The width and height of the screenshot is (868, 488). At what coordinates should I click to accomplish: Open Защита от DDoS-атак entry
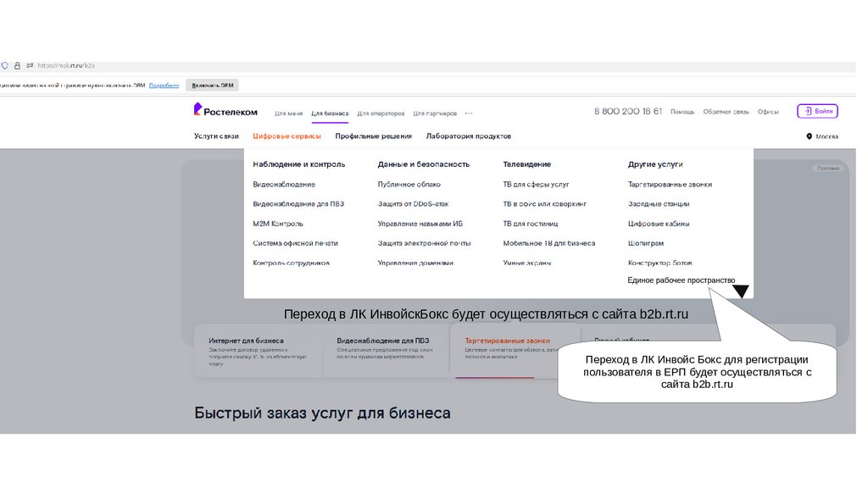tap(413, 203)
